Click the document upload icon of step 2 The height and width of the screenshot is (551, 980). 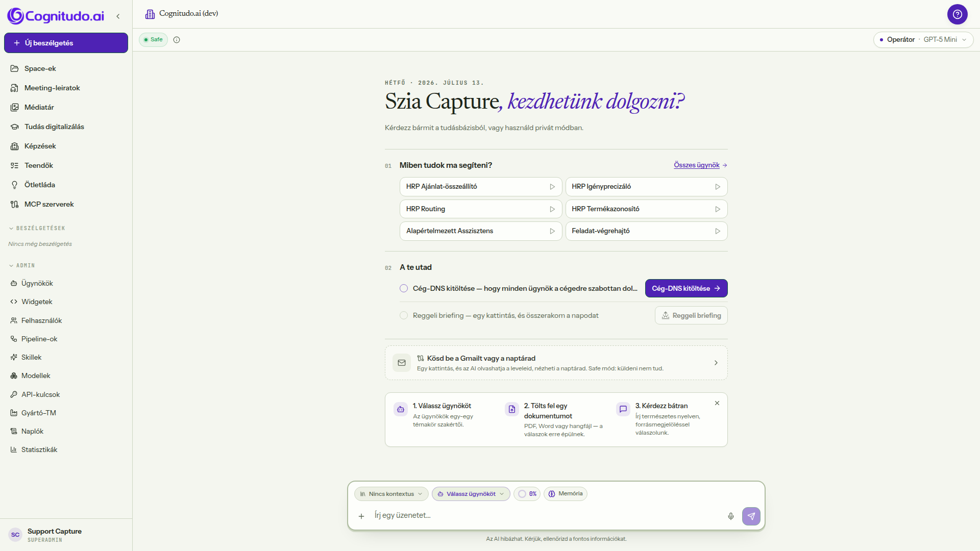[x=511, y=409]
